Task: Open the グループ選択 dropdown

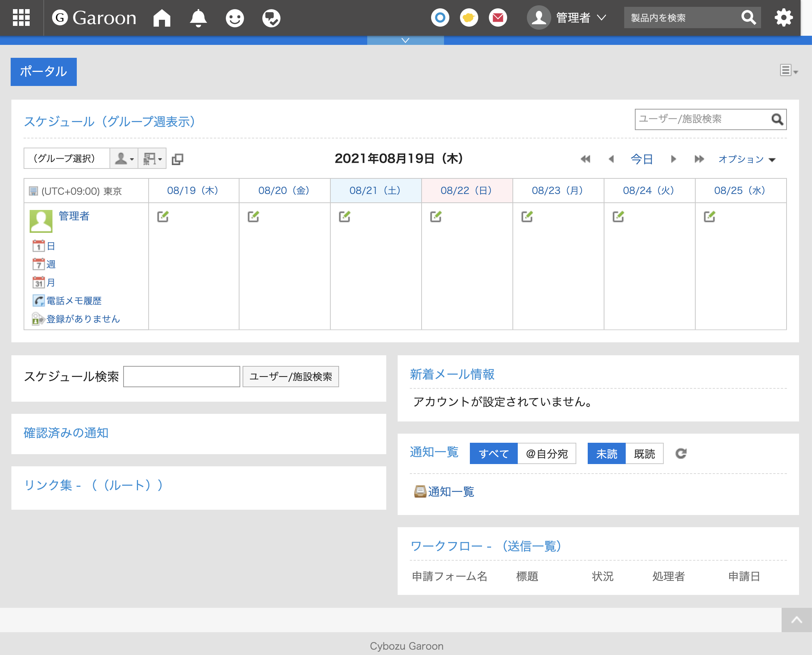Action: point(67,158)
